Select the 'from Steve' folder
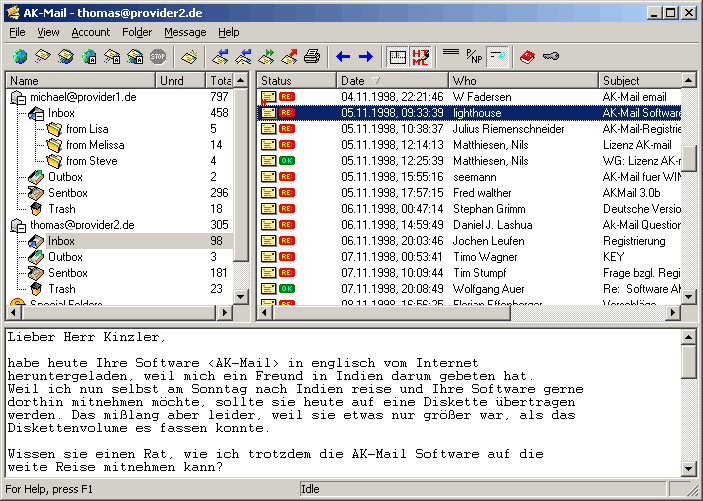The height and width of the screenshot is (501, 703). click(91, 161)
